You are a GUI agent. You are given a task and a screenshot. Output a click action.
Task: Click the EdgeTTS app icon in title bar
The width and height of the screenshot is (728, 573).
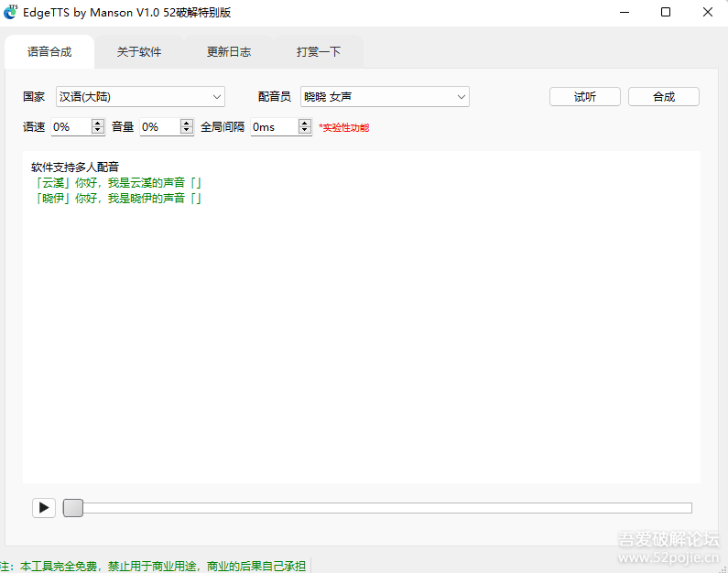point(10,12)
